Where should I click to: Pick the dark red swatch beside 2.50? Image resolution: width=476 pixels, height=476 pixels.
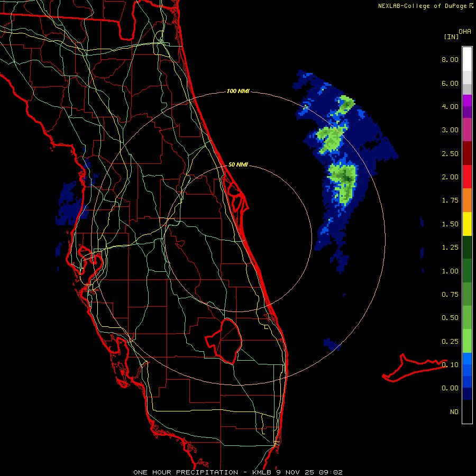(x=467, y=153)
